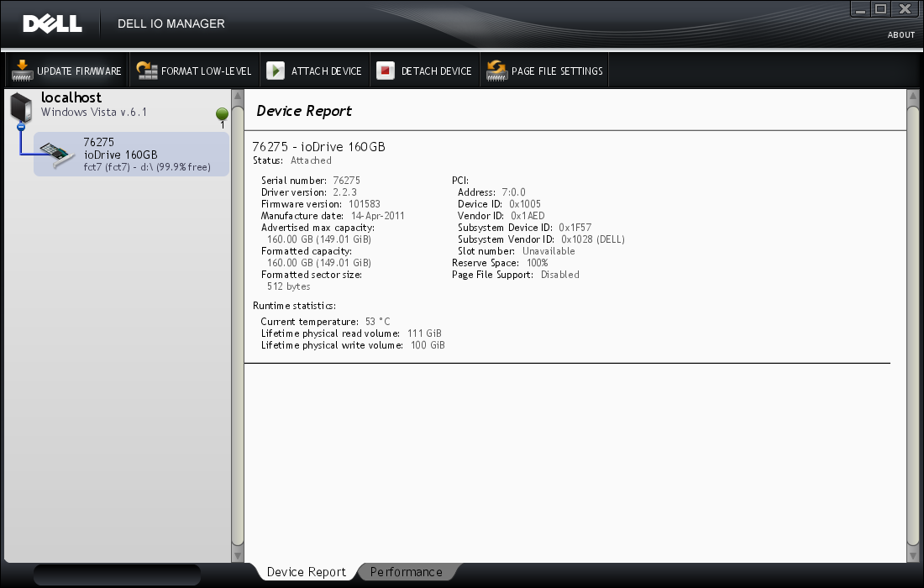Switch to the Performance tab
The width and height of the screenshot is (924, 588).
406,572
